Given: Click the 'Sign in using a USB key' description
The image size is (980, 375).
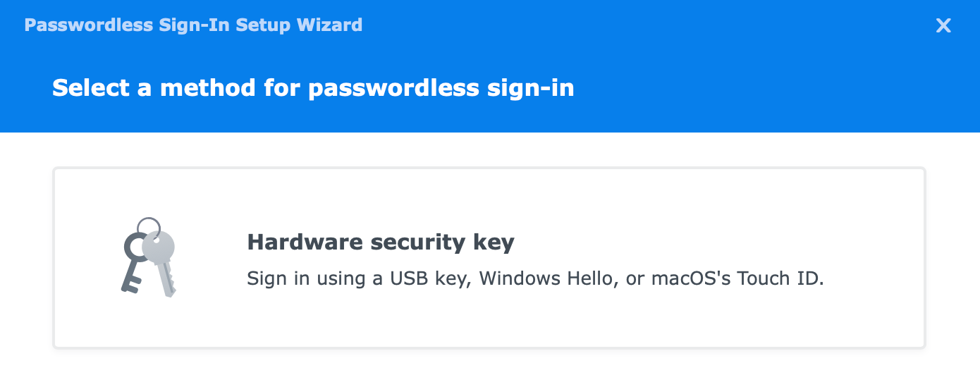Looking at the screenshot, I should point(535,278).
